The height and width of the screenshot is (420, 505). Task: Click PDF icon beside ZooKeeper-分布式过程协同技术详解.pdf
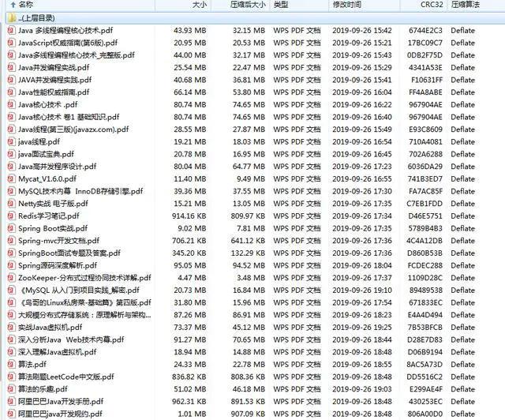pyautogui.click(x=11, y=278)
